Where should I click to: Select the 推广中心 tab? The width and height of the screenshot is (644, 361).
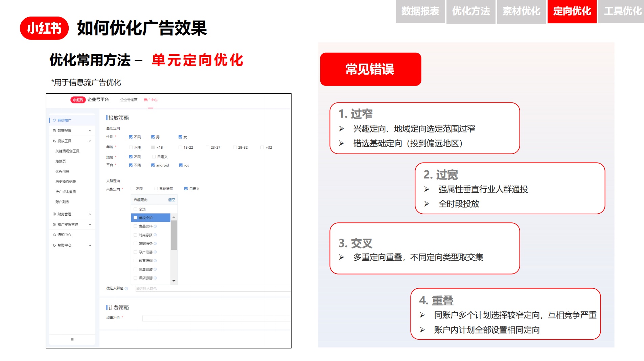(151, 99)
